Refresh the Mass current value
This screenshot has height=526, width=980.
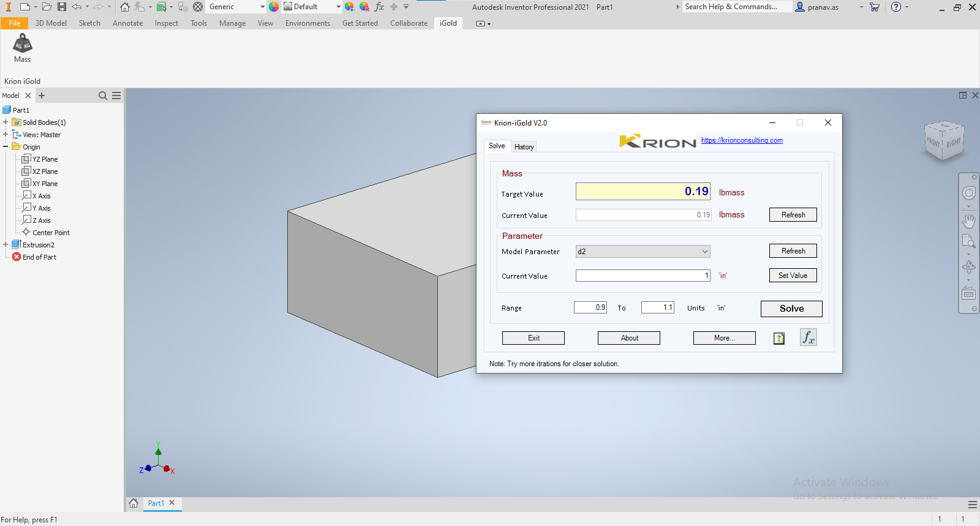pos(793,215)
